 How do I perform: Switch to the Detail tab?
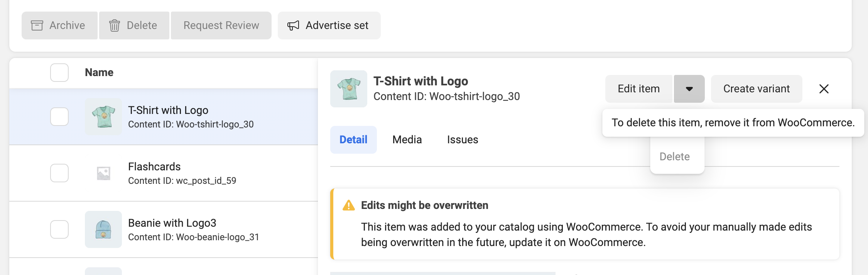(x=353, y=140)
